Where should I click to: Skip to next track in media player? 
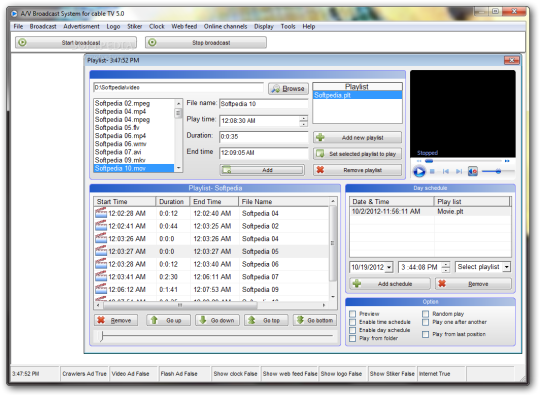click(459, 171)
